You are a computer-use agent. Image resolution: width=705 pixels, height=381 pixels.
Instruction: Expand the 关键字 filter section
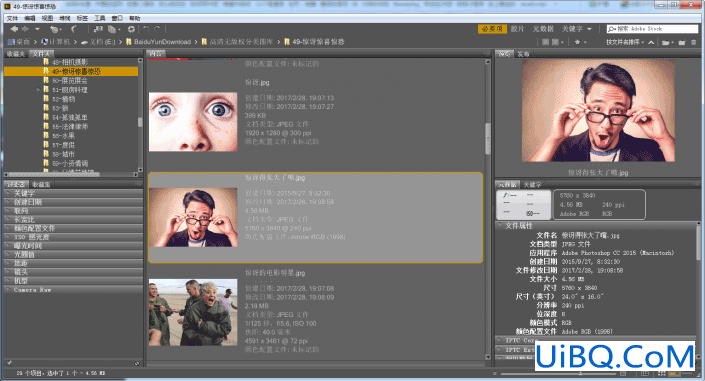73,193
